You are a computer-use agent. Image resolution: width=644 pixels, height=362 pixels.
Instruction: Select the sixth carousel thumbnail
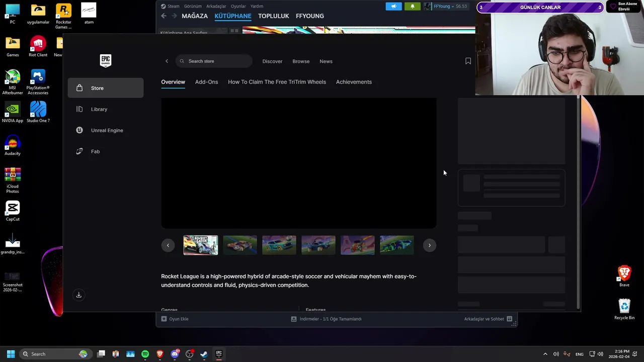coord(397,245)
